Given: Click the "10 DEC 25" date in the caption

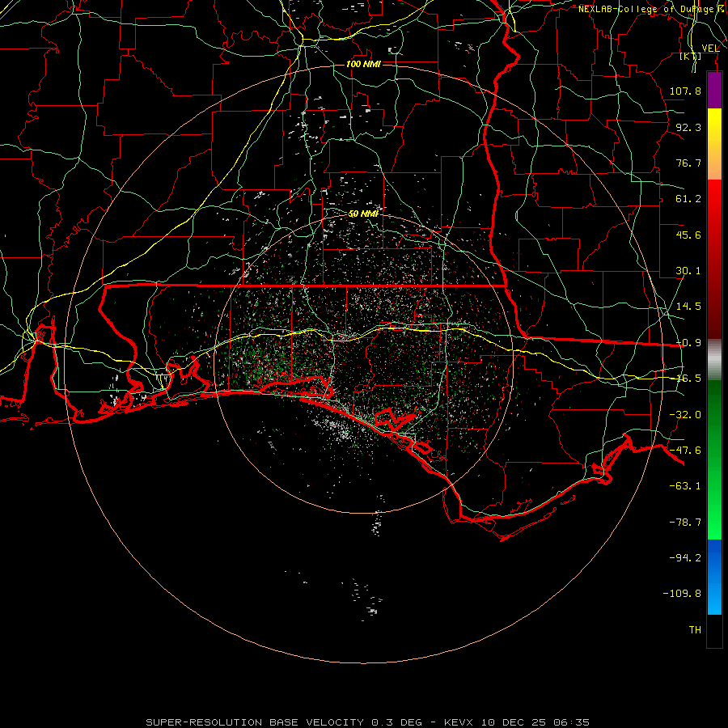Looking at the screenshot, I should coord(514,722).
